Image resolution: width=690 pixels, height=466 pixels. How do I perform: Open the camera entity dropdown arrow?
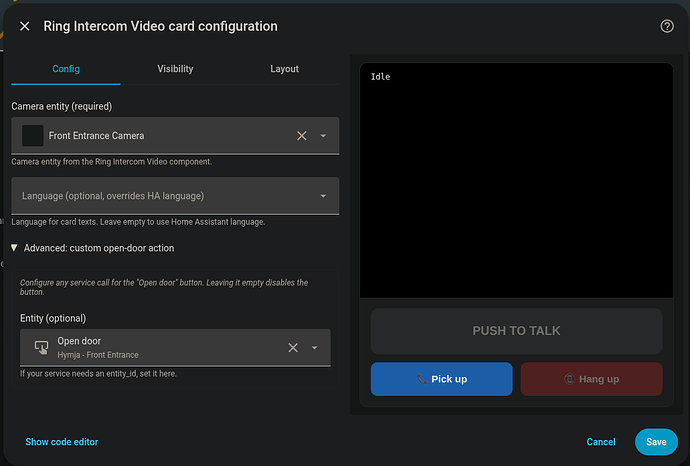click(x=323, y=136)
